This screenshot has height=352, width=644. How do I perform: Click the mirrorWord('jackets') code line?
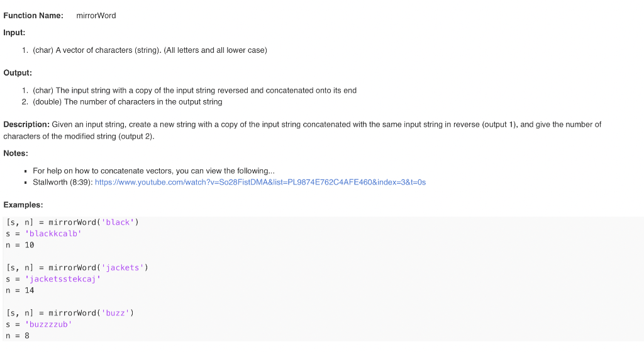[x=77, y=268]
